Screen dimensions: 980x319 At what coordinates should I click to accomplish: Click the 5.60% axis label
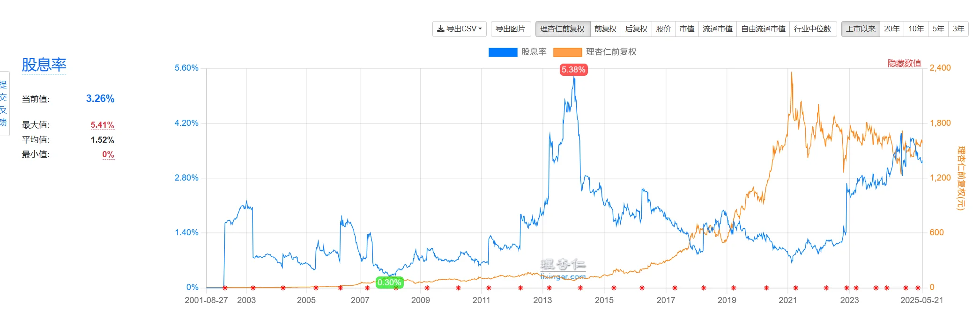186,68
